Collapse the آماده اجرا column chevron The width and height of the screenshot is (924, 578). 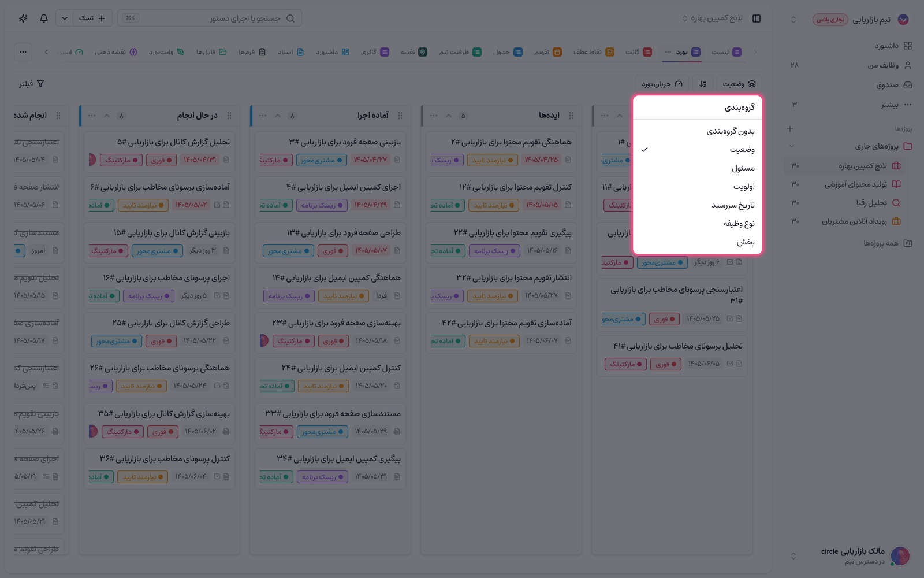pos(278,116)
